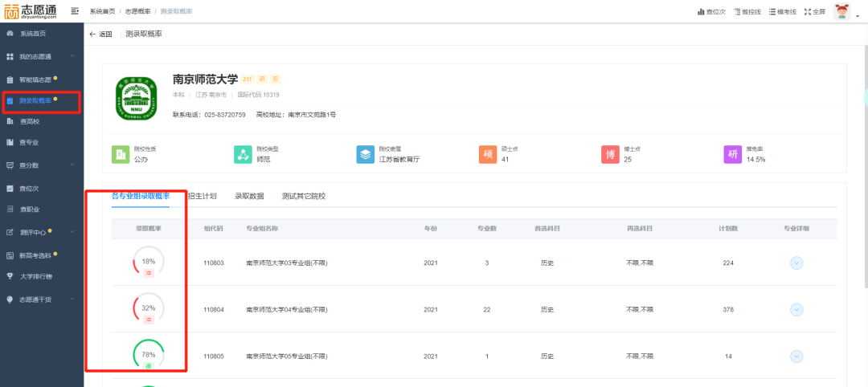Switch to the 录取数据 tab
This screenshot has height=387, width=868.
point(249,196)
